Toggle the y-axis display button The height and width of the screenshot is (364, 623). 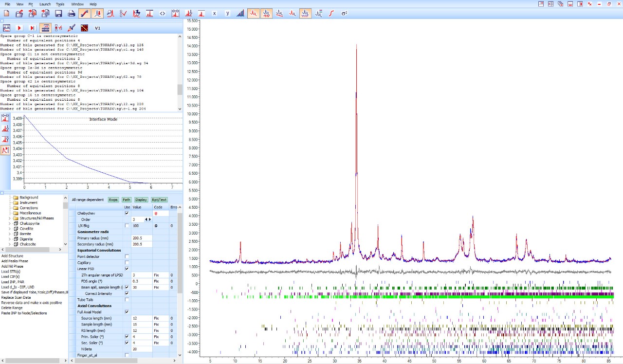coord(228,13)
